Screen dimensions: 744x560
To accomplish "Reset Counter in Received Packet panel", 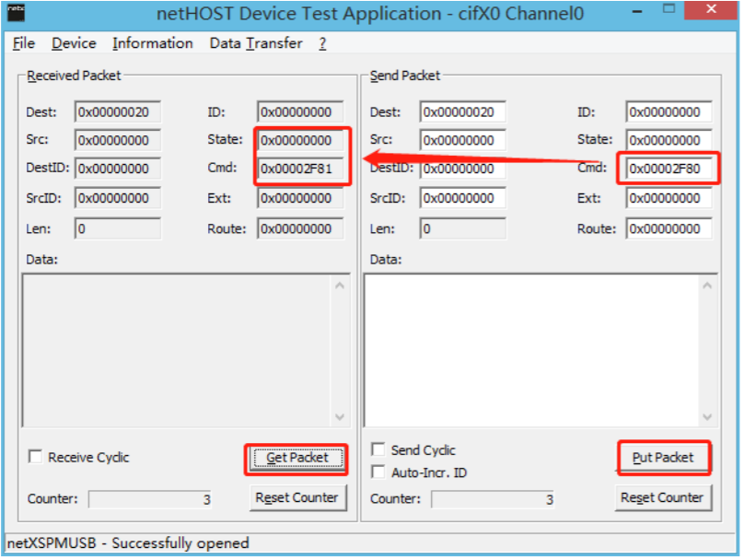I will coord(297,497).
